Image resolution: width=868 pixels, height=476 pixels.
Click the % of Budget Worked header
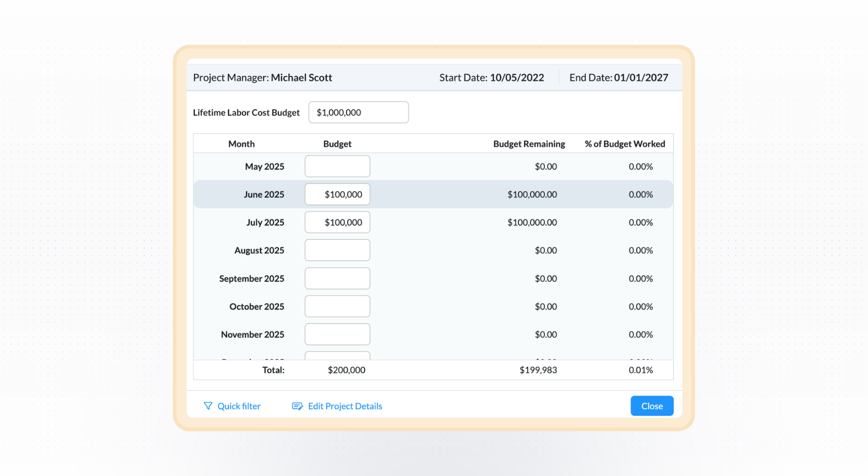tap(625, 144)
